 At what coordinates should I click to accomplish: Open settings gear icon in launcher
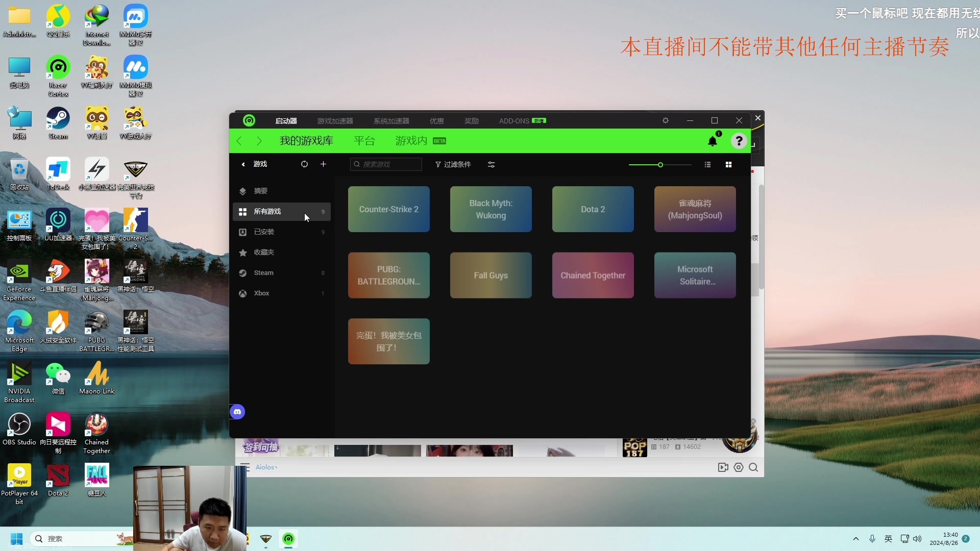point(666,120)
